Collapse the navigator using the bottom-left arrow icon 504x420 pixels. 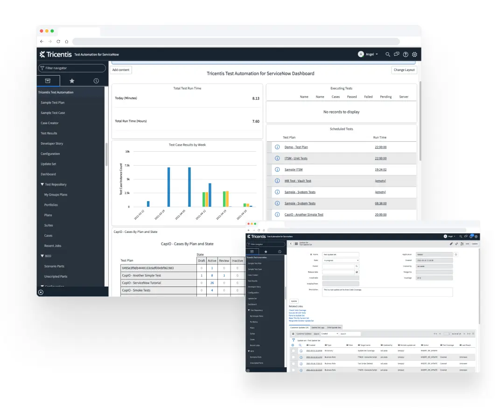tap(41, 292)
